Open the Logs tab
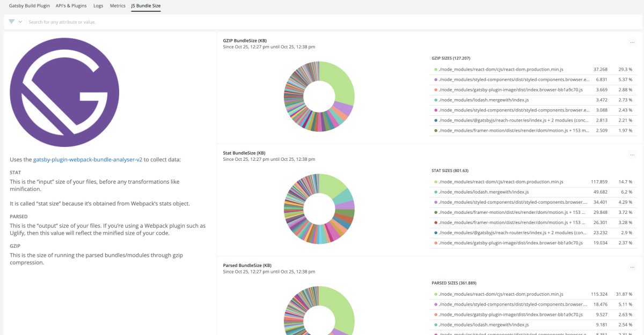This screenshot has height=335, width=644. 98,6
